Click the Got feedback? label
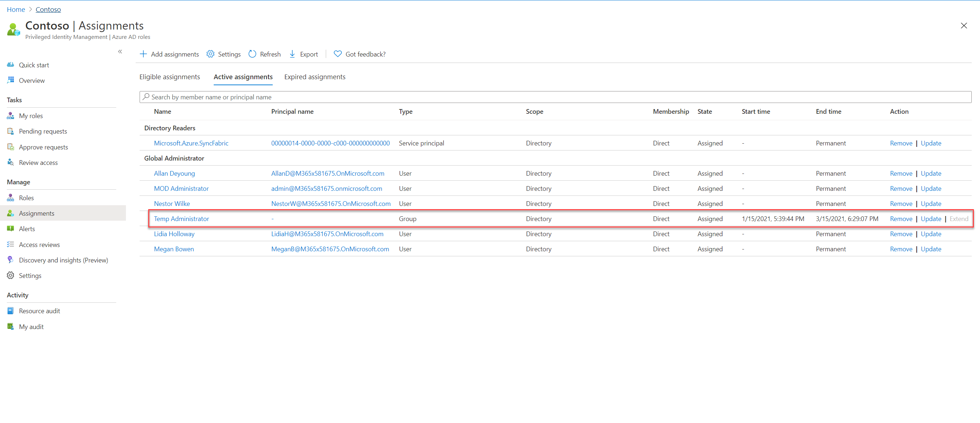 click(366, 54)
